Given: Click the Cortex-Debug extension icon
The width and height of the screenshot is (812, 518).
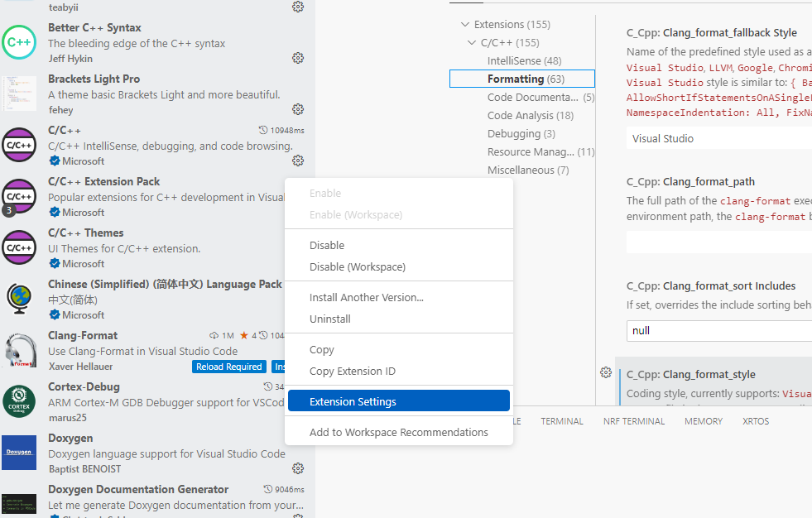Looking at the screenshot, I should (19, 401).
